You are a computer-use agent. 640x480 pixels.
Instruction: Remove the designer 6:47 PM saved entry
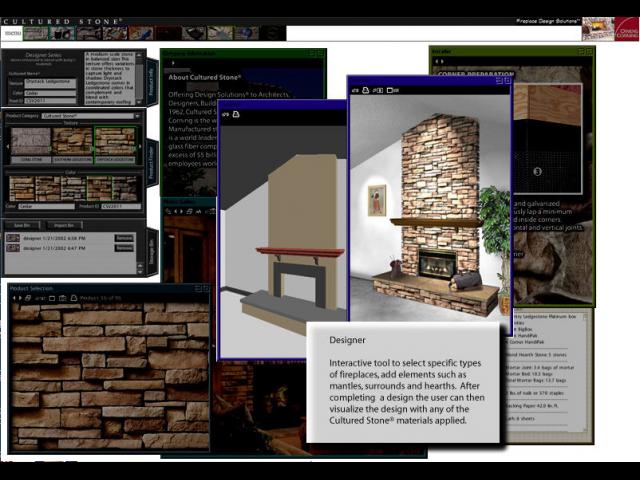(x=124, y=248)
